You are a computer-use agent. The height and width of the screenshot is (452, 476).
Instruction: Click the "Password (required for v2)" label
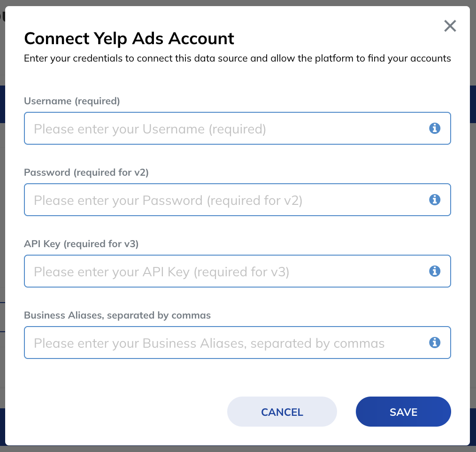click(x=86, y=172)
